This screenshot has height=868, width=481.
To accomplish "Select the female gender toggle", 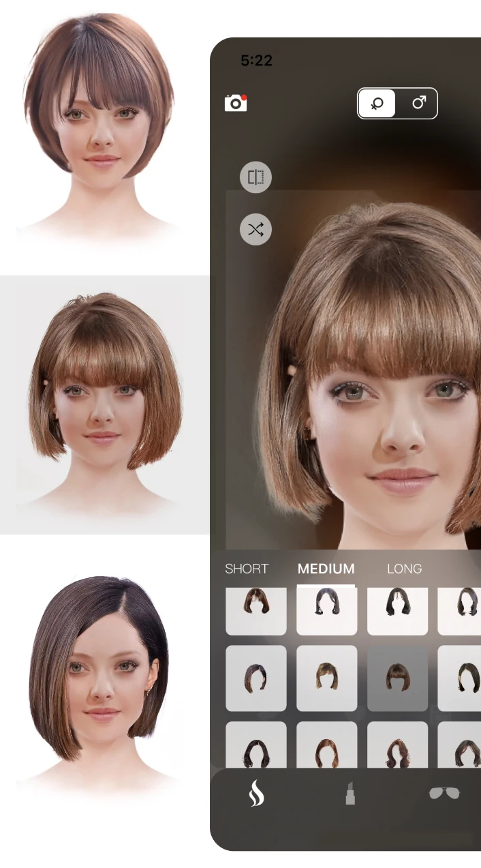I will point(377,104).
